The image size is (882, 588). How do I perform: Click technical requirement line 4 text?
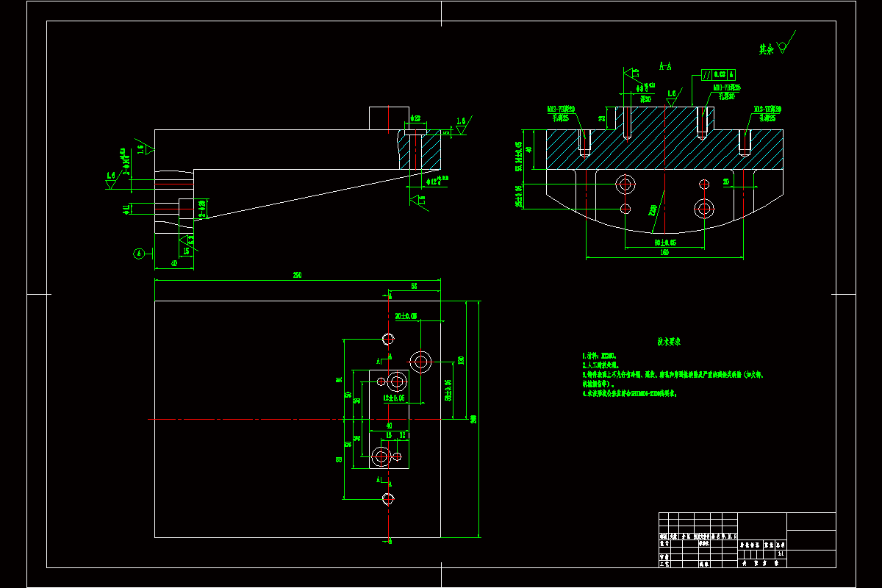(x=630, y=393)
